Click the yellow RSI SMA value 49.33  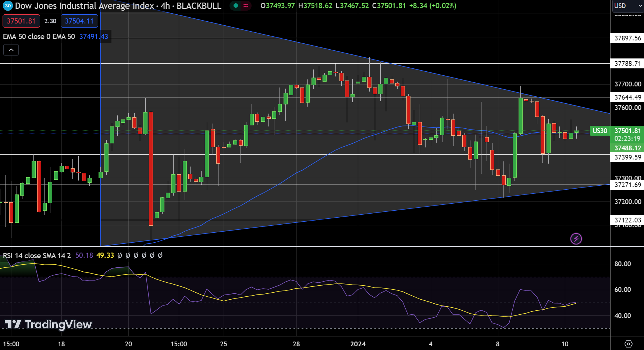(x=105, y=256)
